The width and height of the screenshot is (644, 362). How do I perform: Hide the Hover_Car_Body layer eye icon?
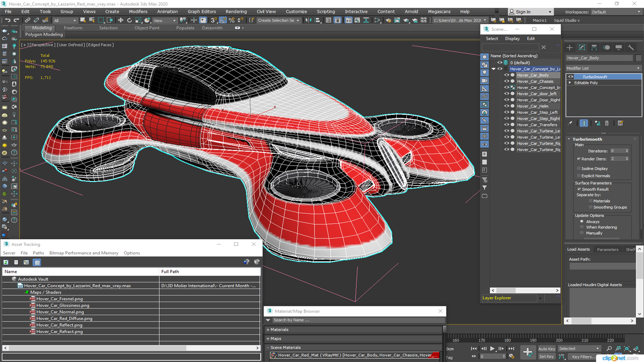pos(506,75)
